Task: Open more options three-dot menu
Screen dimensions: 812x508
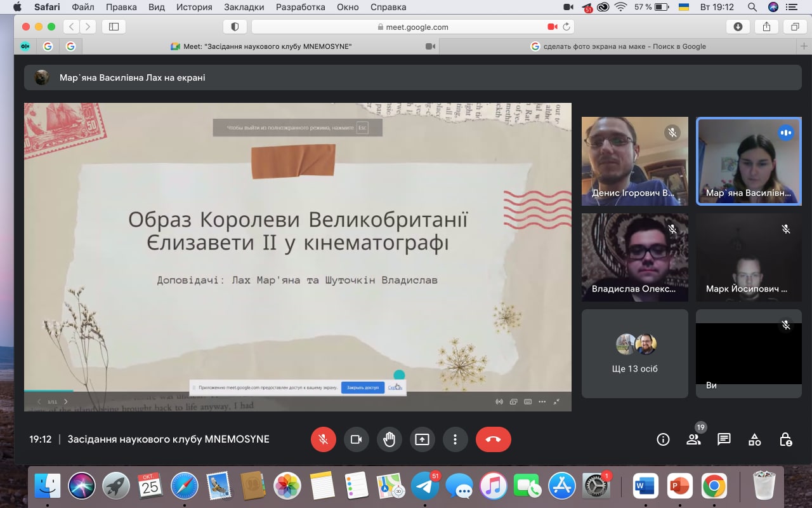Action: point(455,439)
